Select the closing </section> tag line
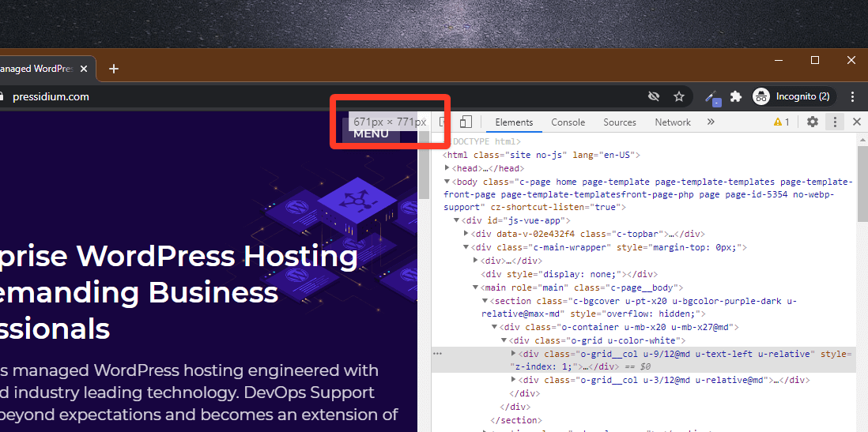 (516, 420)
